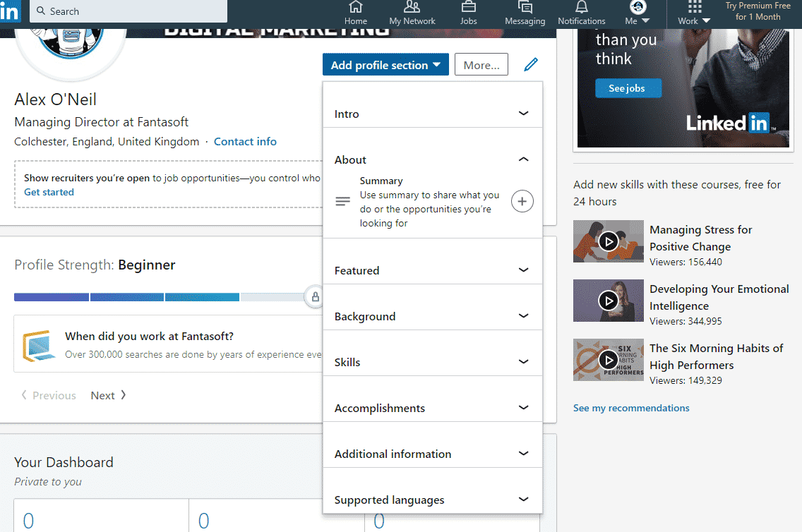Click Try Premium Free for 1 Month
This screenshot has width=802, height=532.
coord(758,11)
